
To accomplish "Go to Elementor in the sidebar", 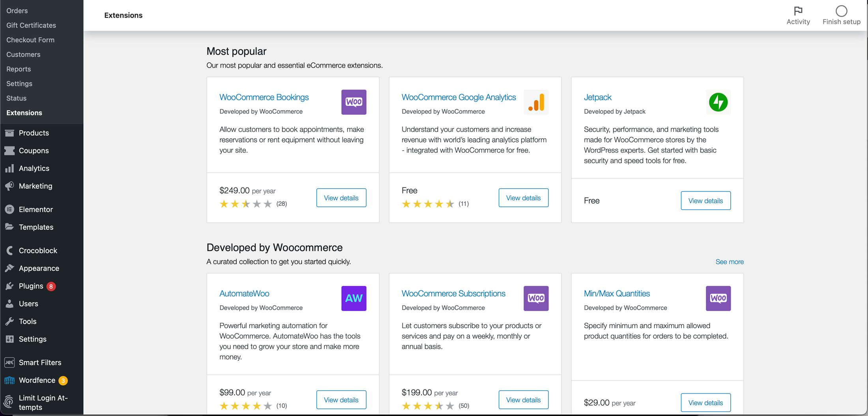I will pos(36,210).
